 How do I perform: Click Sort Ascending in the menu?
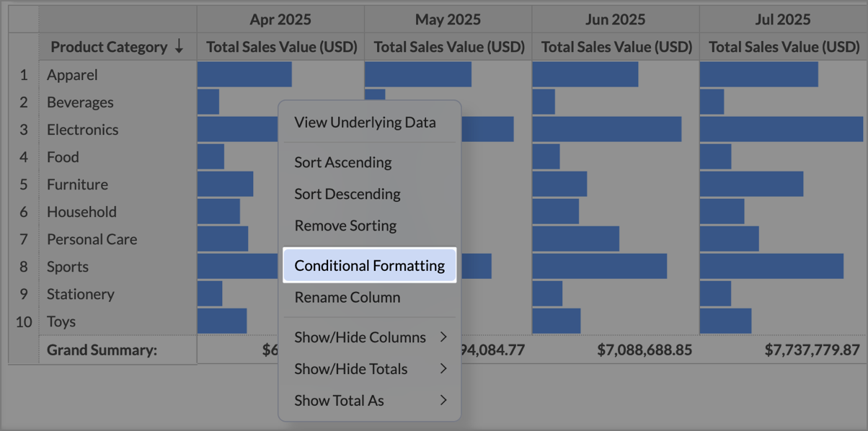(x=343, y=162)
